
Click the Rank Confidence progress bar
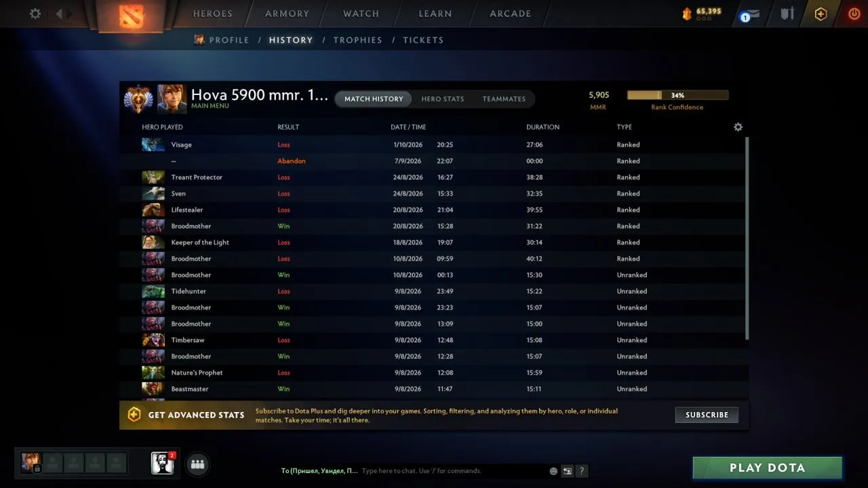pyautogui.click(x=677, y=96)
